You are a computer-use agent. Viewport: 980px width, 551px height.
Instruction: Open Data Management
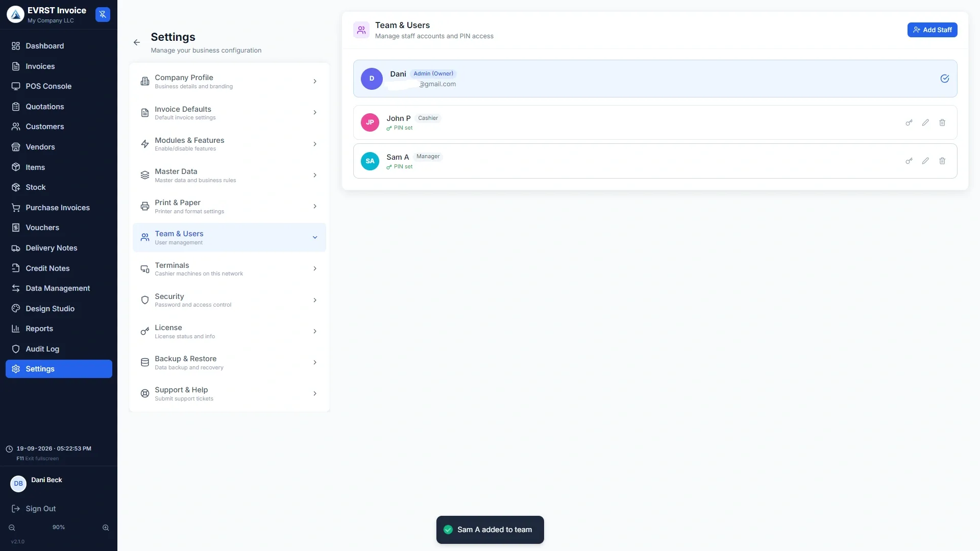[x=59, y=288]
